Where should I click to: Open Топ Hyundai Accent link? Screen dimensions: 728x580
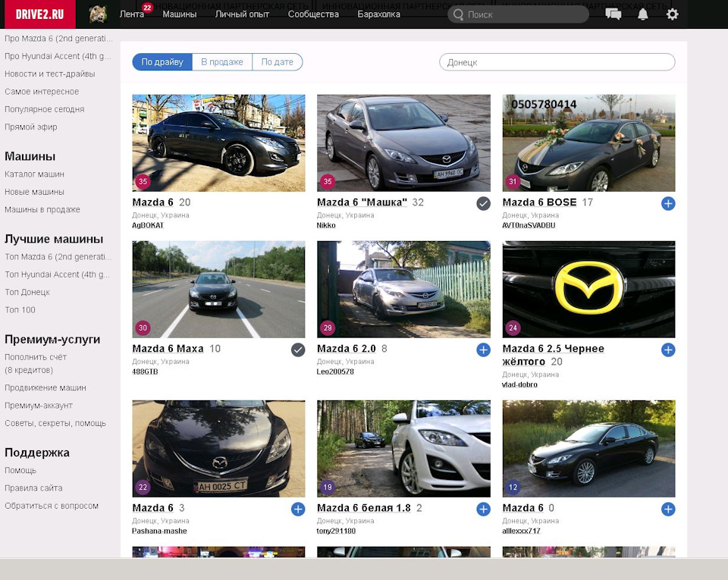tap(57, 274)
